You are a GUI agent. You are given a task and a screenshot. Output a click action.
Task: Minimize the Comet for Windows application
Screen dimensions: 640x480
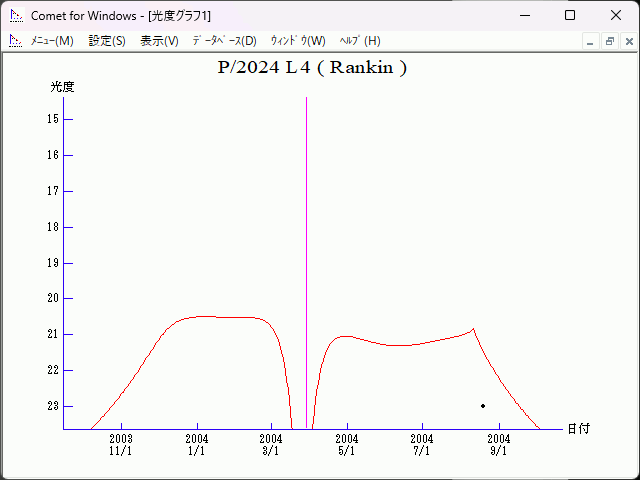tap(524, 16)
